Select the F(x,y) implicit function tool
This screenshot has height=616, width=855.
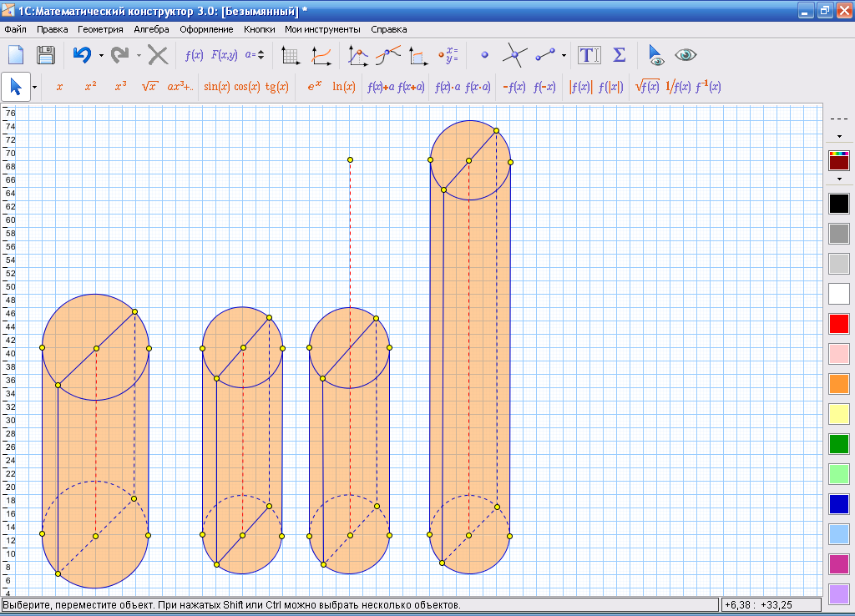pos(224,55)
